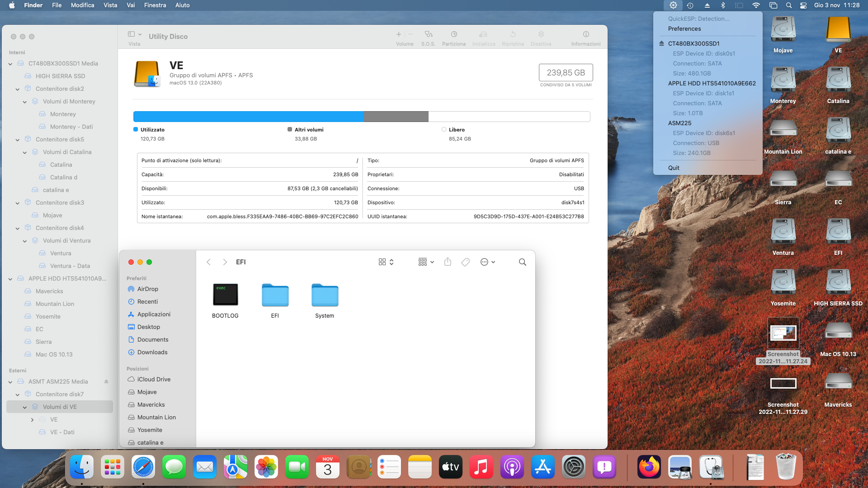The height and width of the screenshot is (488, 868).
Task: Select Downloads in Finder sidebar
Action: [152, 352]
